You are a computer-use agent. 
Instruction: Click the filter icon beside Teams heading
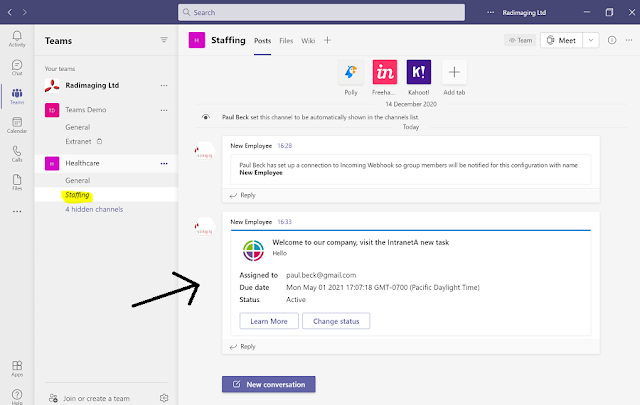click(164, 40)
